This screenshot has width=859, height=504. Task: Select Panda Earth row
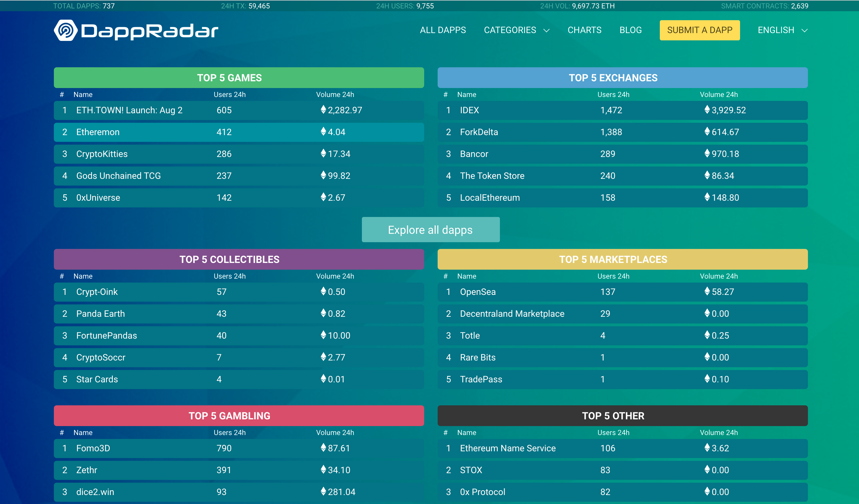239,314
